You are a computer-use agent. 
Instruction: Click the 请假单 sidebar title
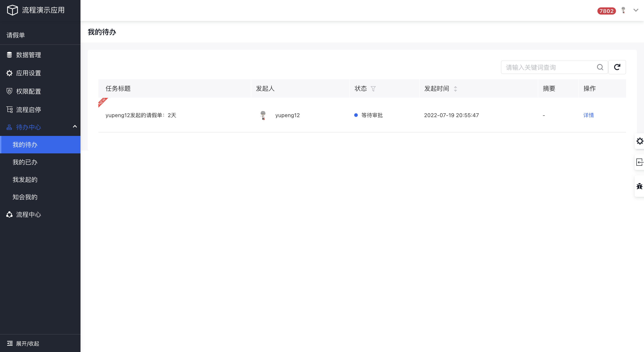pos(16,35)
